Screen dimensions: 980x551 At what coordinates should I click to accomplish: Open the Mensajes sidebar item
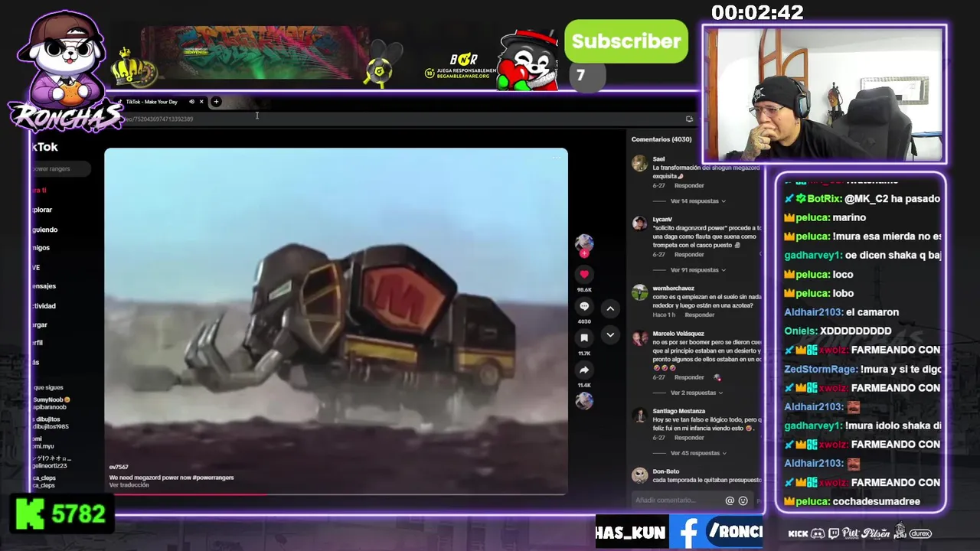pos(44,286)
